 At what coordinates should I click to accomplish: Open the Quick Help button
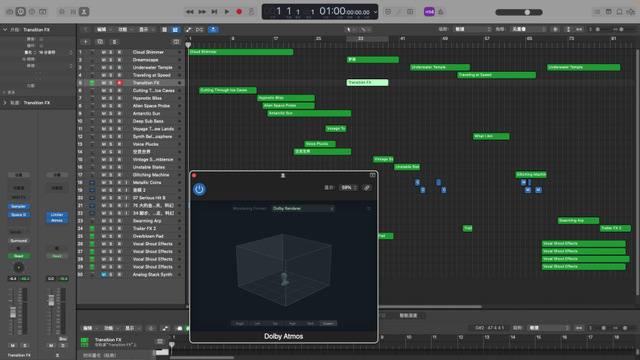pos(32,12)
